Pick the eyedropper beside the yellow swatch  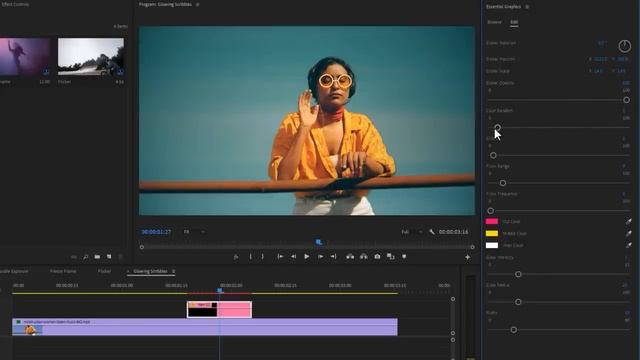click(x=629, y=233)
